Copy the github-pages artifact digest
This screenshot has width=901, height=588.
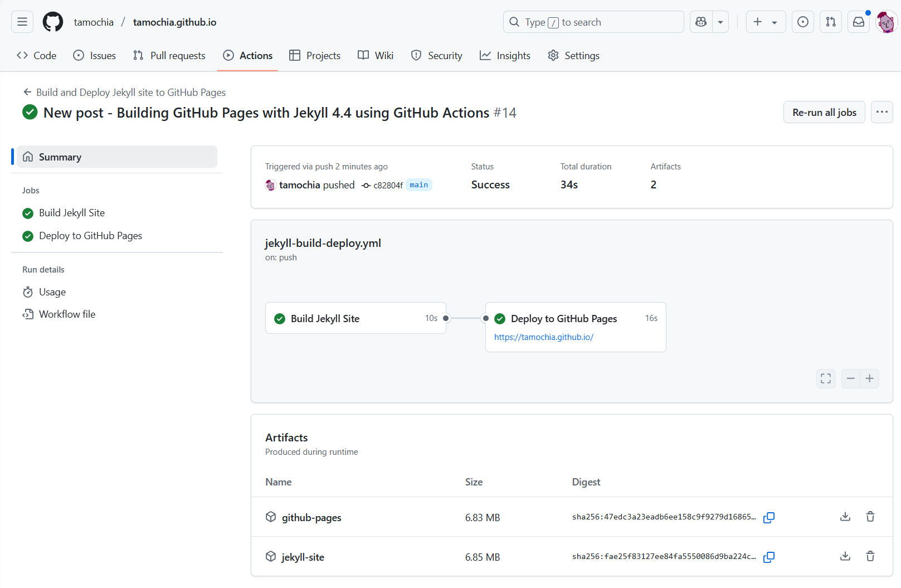click(769, 517)
